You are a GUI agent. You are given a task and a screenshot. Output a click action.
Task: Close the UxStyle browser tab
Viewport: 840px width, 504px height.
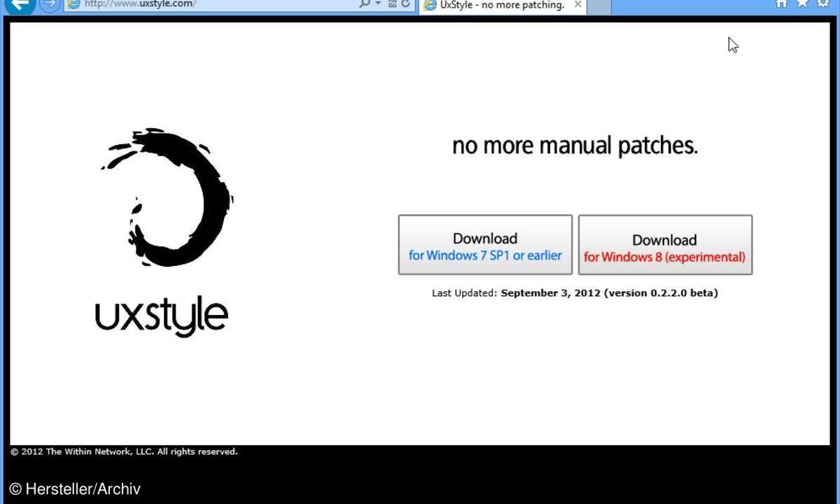[x=577, y=5]
